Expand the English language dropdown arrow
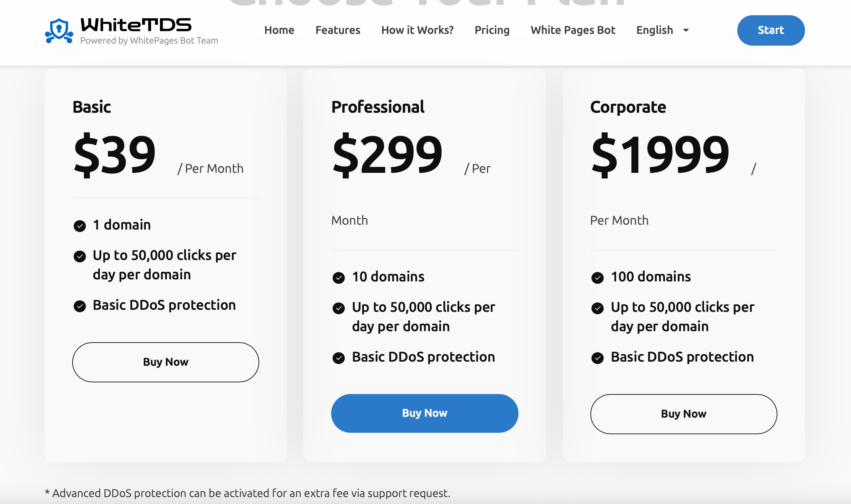The width and height of the screenshot is (851, 504). click(x=686, y=30)
